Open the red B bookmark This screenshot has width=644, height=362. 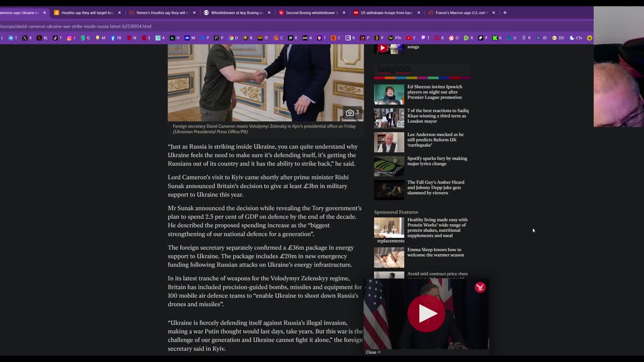click(x=439, y=38)
